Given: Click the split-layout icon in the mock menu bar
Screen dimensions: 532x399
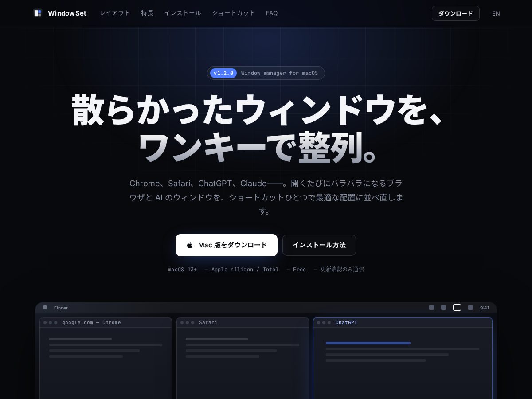Looking at the screenshot, I should [x=457, y=308].
